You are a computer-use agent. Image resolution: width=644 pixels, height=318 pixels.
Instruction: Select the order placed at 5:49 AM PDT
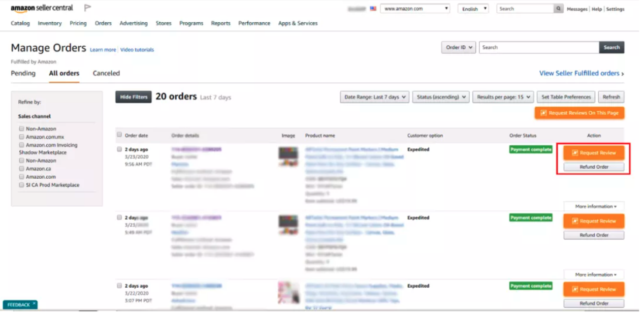(x=119, y=217)
